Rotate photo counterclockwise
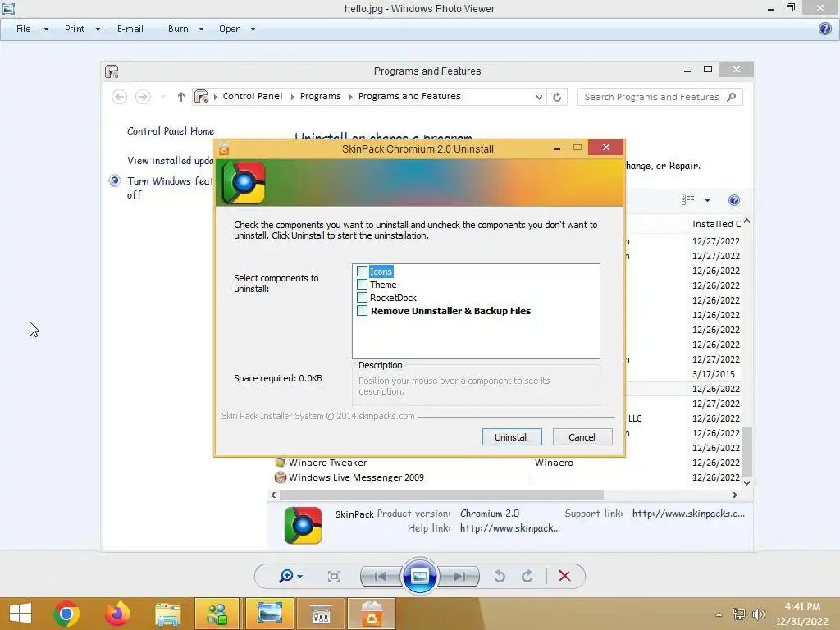 tap(500, 577)
